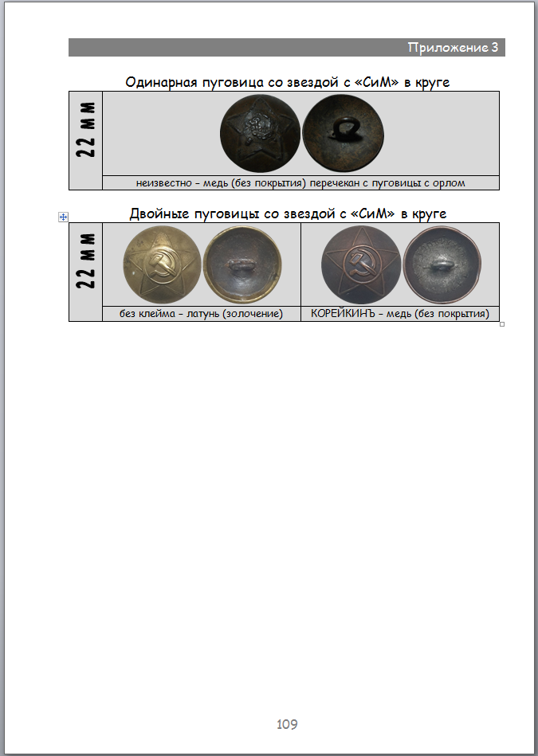Select the copper star button front image
The height and width of the screenshot is (756, 538).
361,264
